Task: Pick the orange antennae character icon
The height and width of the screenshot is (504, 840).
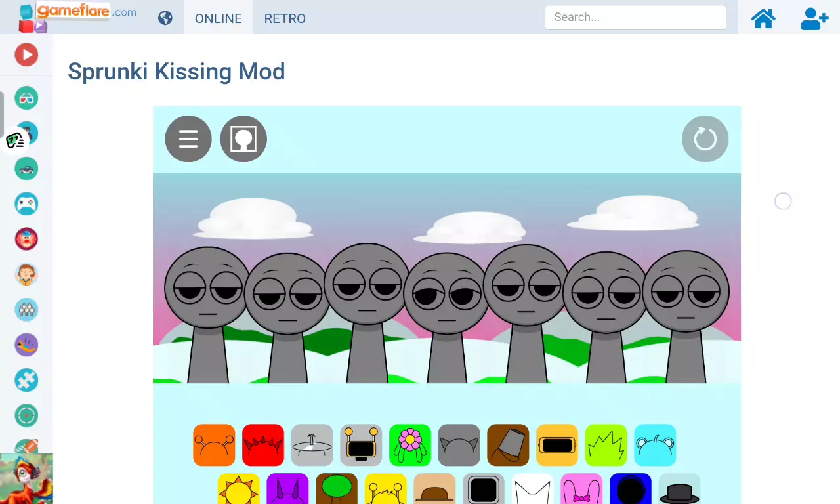Action: (214, 445)
